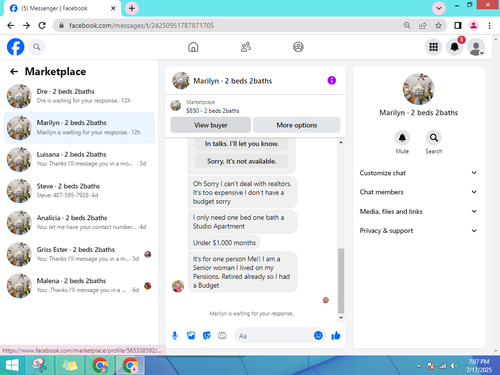Bookmark this page with the star icon
Image resolution: width=500 pixels, height=375 pixels.
(x=438, y=25)
